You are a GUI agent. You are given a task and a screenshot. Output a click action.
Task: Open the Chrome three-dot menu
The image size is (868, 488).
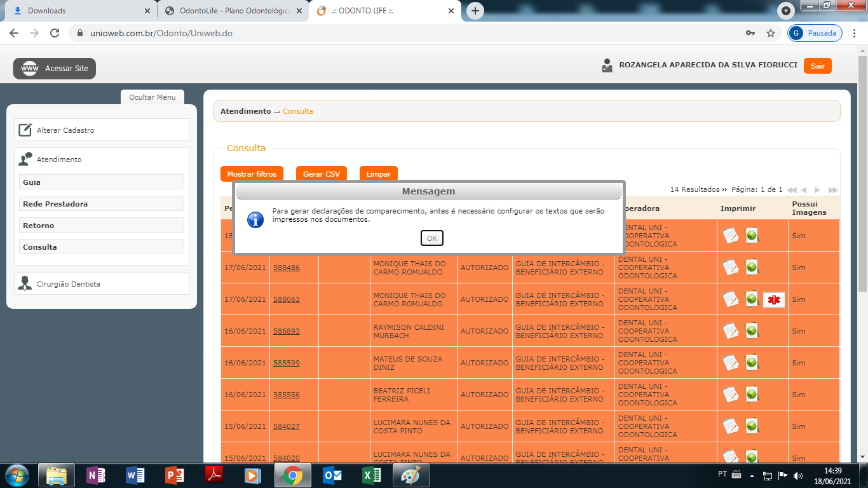(x=854, y=33)
